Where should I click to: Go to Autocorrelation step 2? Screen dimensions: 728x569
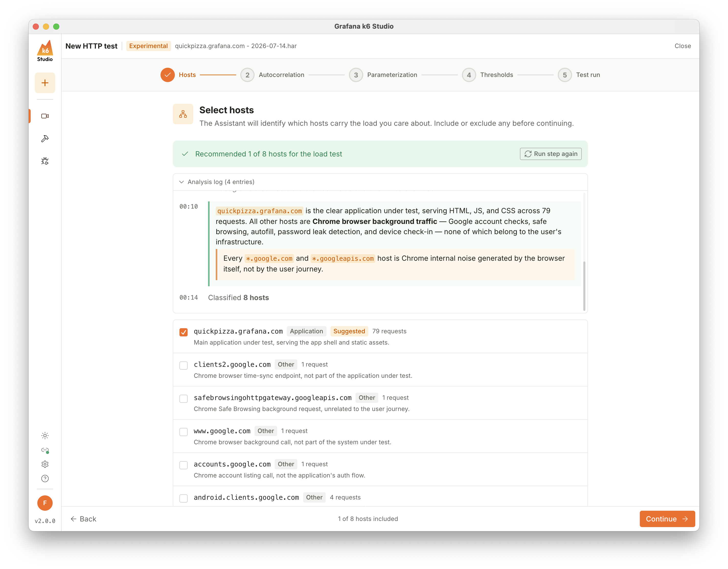tap(272, 75)
